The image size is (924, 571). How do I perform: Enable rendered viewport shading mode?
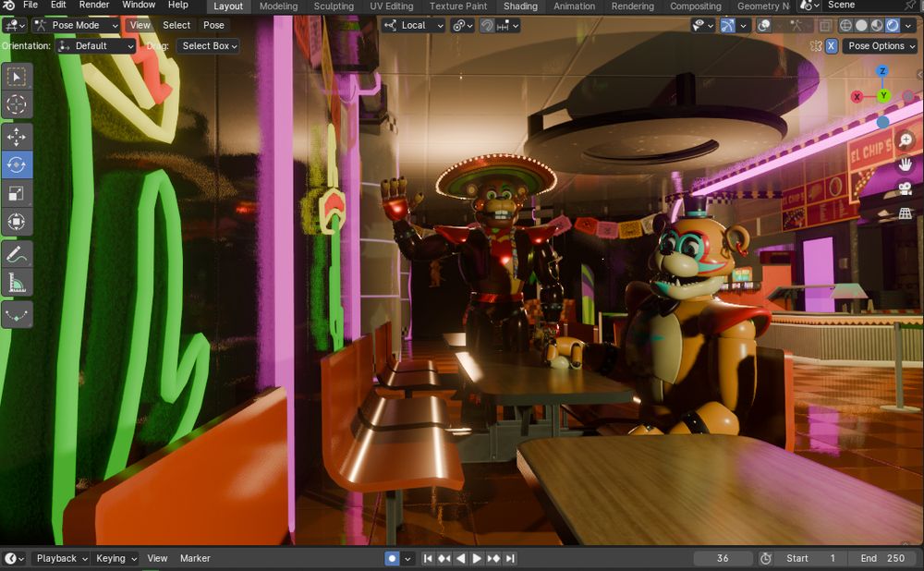[x=892, y=26]
